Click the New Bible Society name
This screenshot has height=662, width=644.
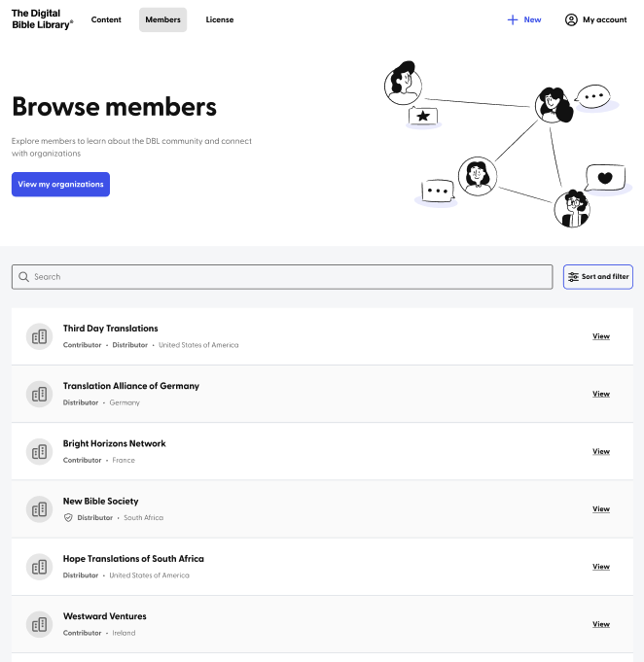[x=100, y=502]
